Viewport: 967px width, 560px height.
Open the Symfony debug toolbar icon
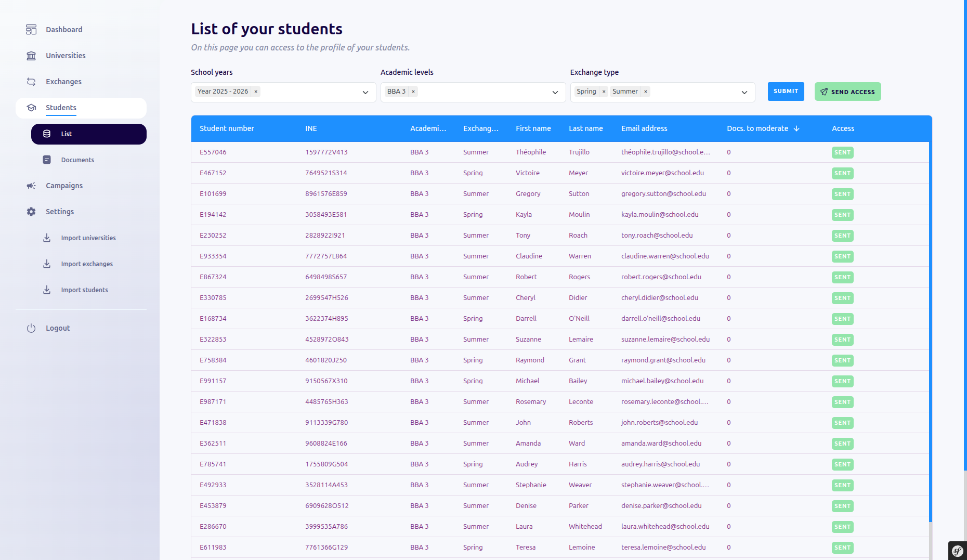[958, 551]
